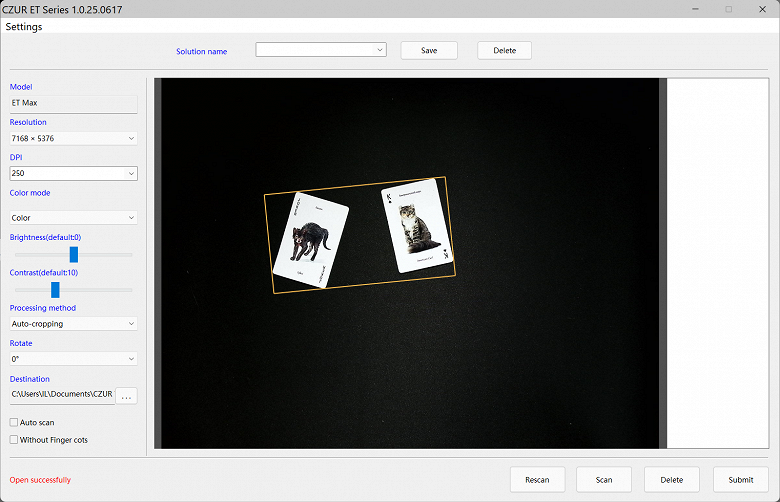Click the Processing method label
The height and width of the screenshot is (502, 780).
click(x=43, y=308)
